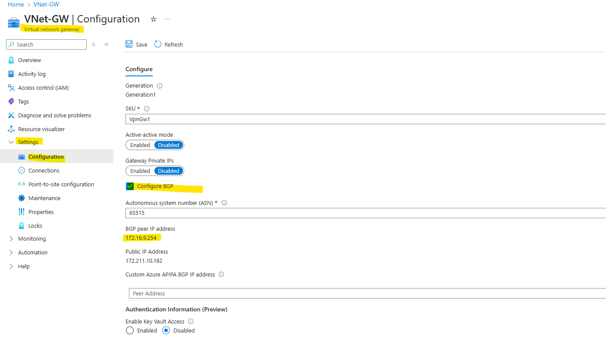Open Access control (IAM) menu item
The height and width of the screenshot is (364, 606).
(44, 88)
